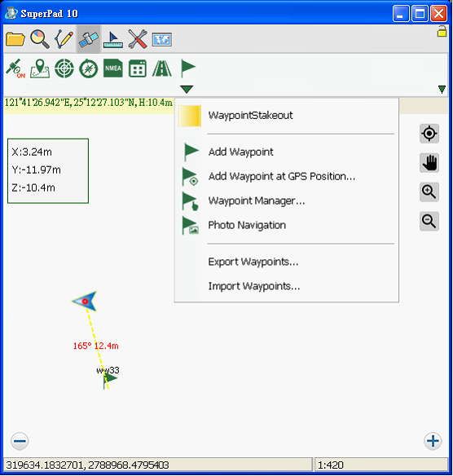
Task: Select the pan hand tool
Action: 429,163
